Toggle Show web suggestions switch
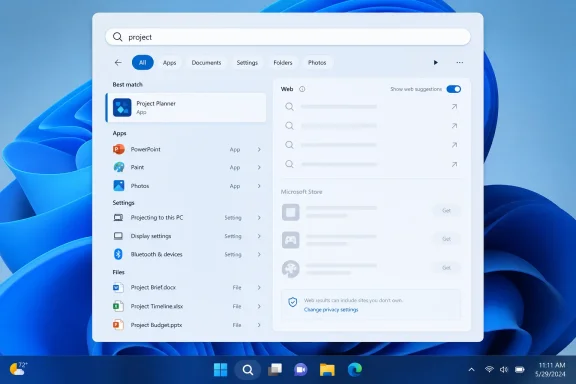 pos(454,89)
